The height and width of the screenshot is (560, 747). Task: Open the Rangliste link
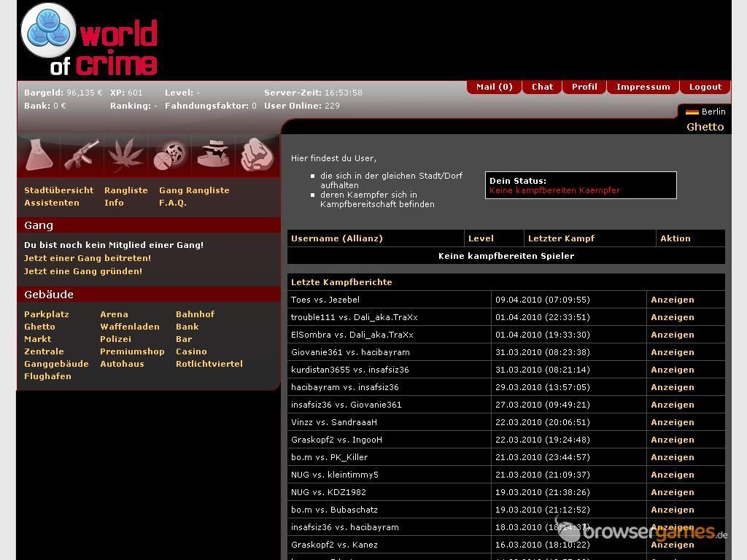pos(125,190)
